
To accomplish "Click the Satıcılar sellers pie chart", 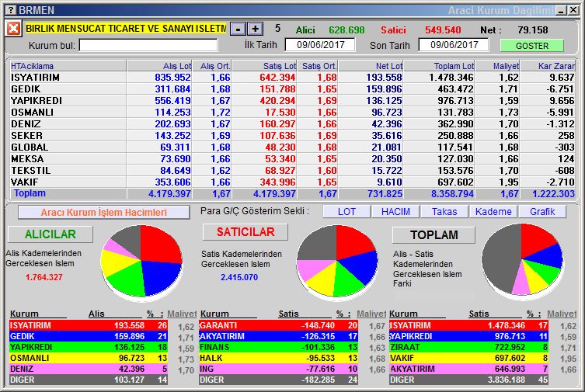I will [x=337, y=262].
